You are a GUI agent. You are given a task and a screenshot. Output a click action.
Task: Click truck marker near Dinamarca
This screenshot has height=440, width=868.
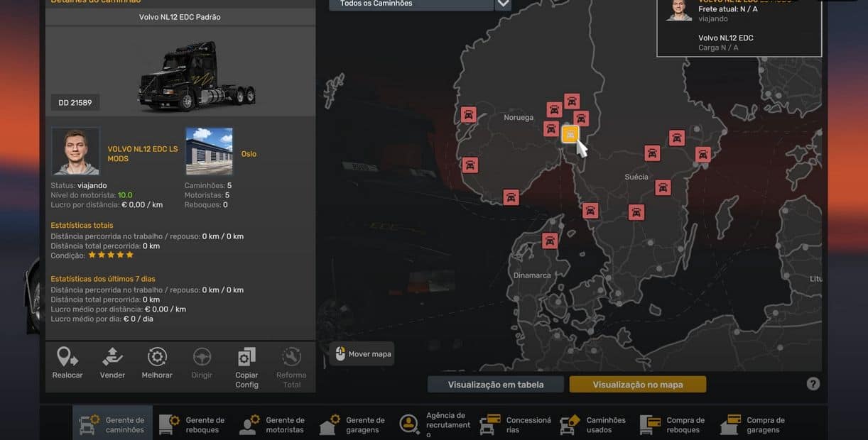click(x=550, y=241)
